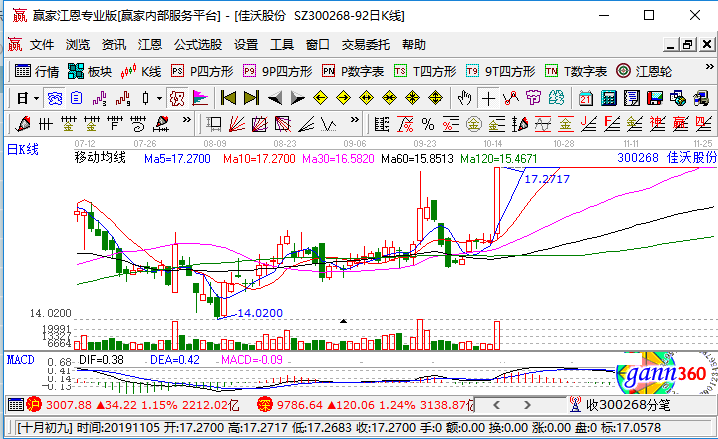Screen dimensions: 718x439
Task: Open the 行情 quotes view
Action: (37, 71)
